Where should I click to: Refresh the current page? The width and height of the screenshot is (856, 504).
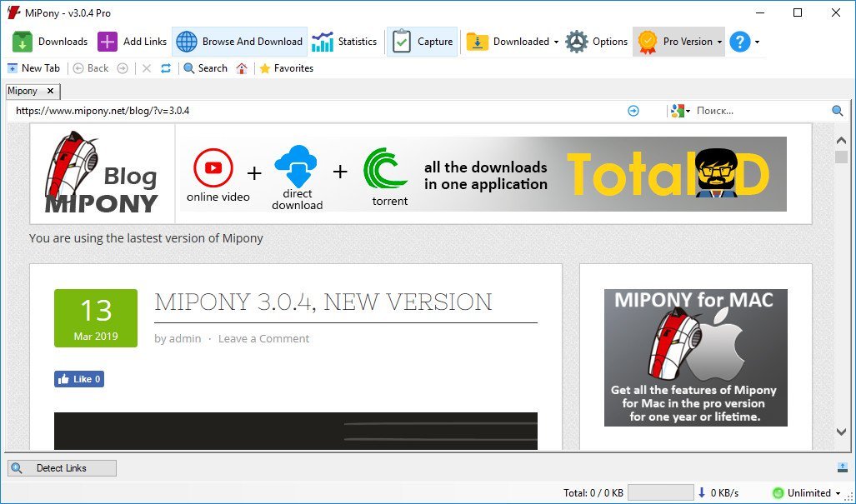click(x=166, y=68)
